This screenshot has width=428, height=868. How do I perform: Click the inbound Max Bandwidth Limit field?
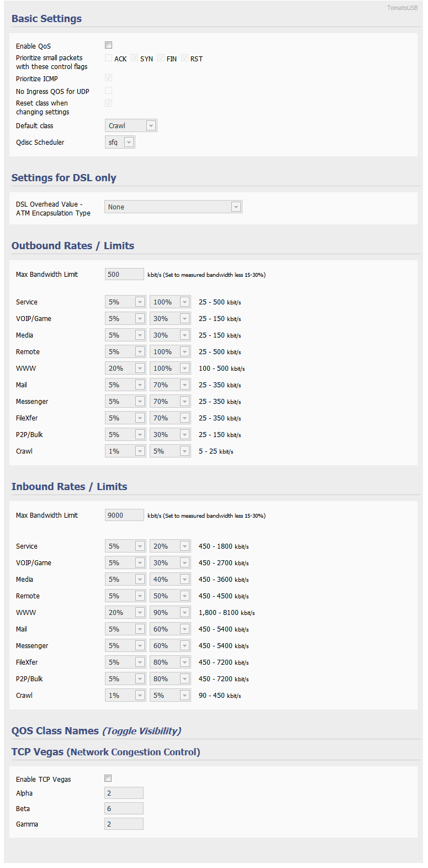pyautogui.click(x=124, y=515)
